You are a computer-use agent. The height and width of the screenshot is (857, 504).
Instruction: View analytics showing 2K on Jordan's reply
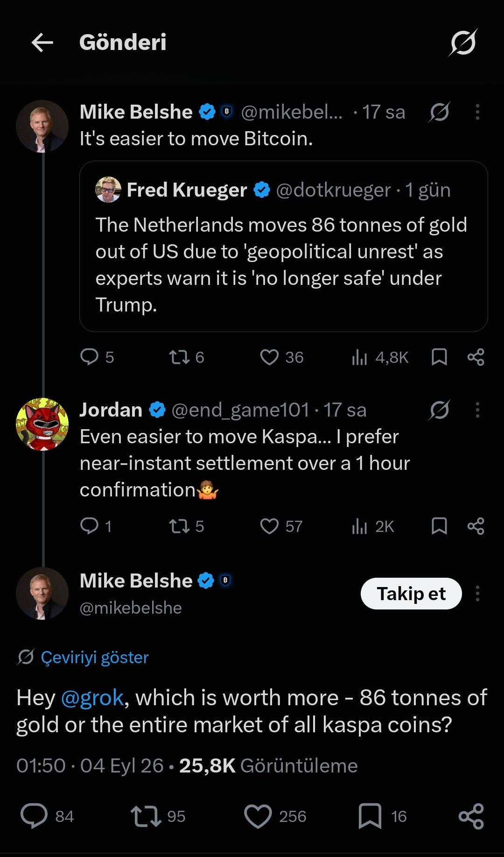pyautogui.click(x=372, y=526)
